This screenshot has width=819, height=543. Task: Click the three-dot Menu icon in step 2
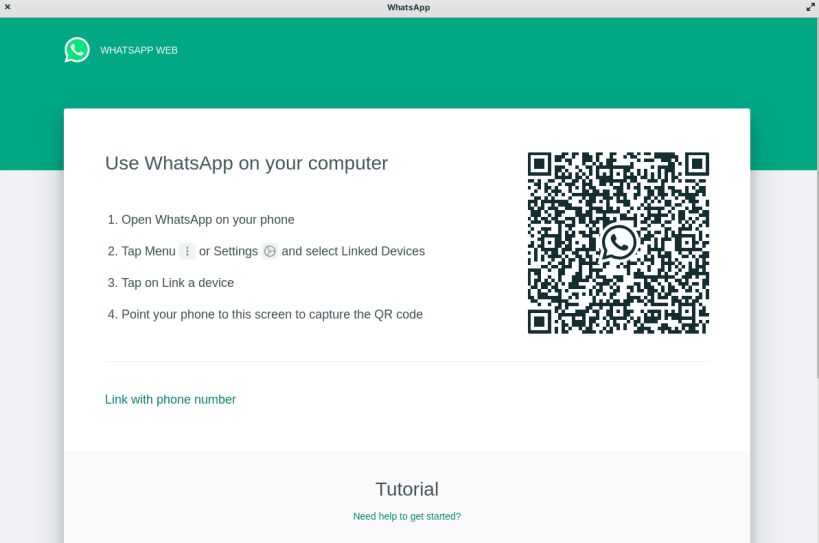click(187, 251)
